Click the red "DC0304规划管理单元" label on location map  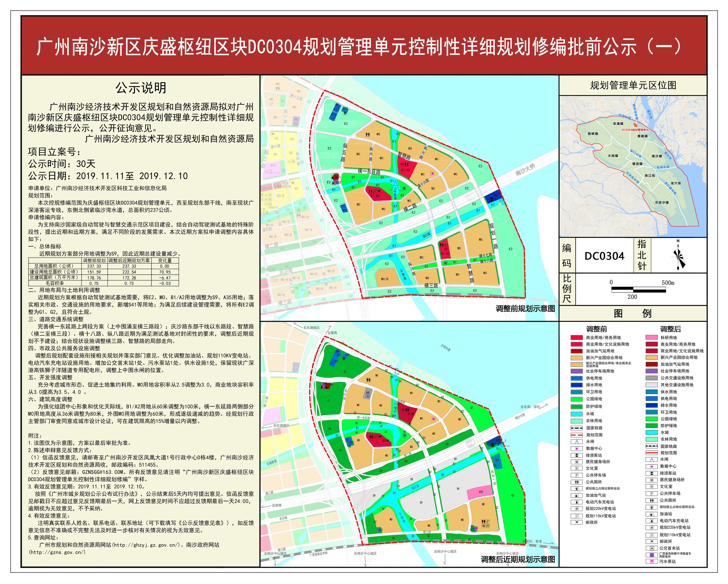click(635, 130)
